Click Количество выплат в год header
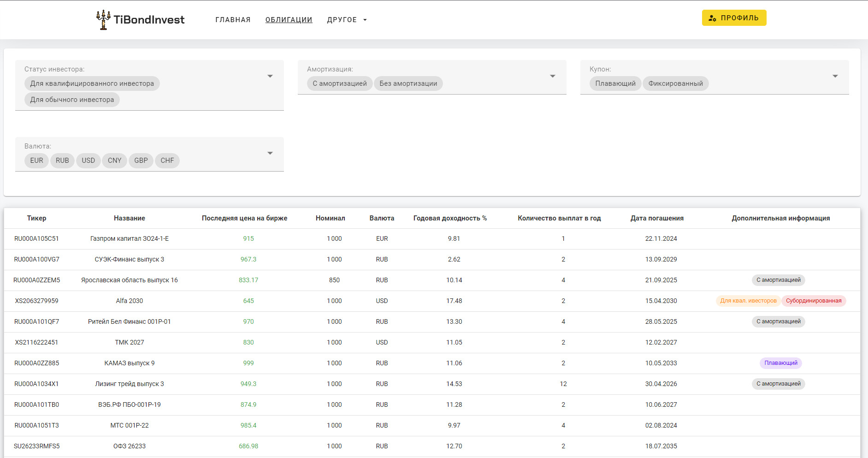 tap(559, 218)
